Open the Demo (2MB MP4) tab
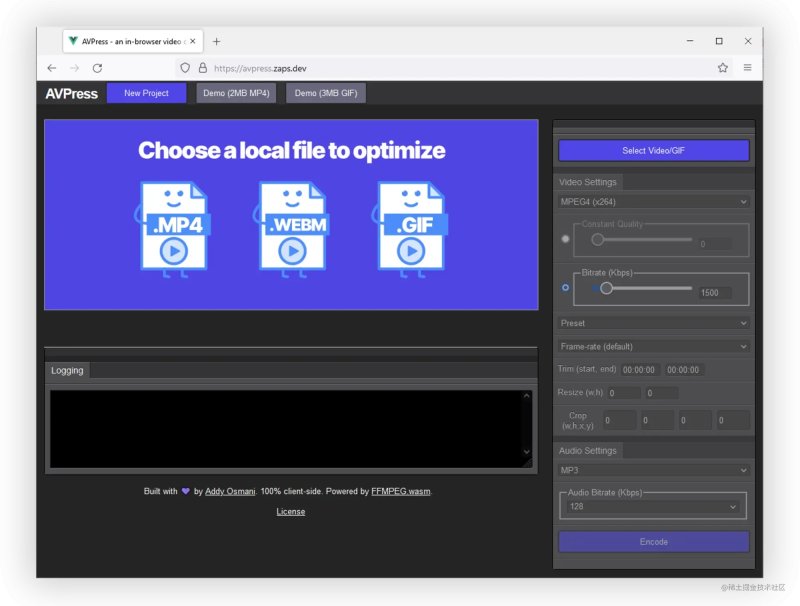The image size is (800, 606). click(236, 93)
